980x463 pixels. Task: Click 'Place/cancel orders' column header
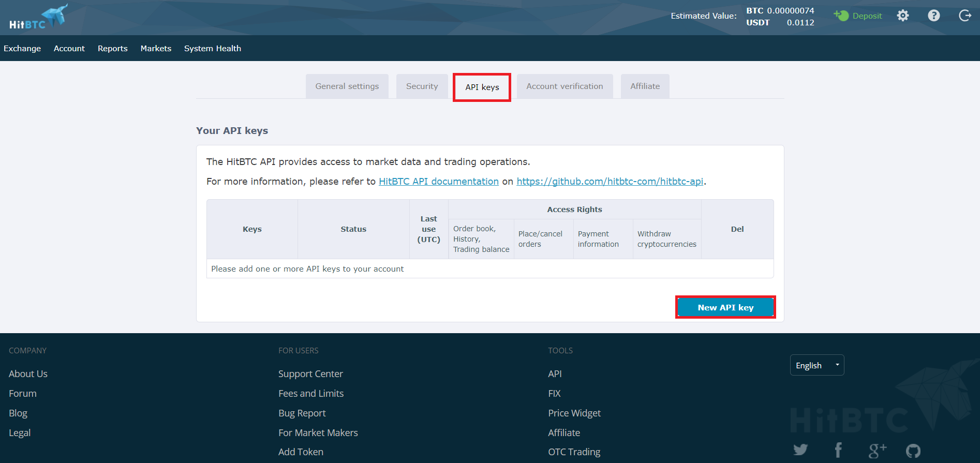click(543, 239)
